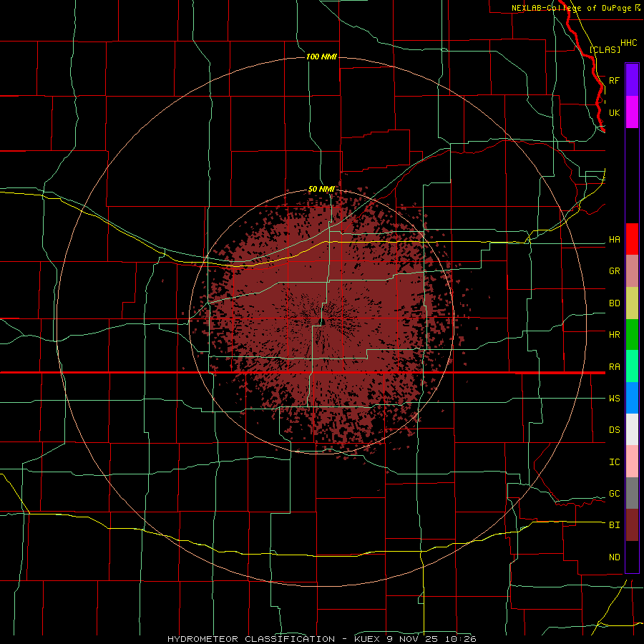
Task: Click the '100 NMI' range ring label
Action: (x=321, y=57)
